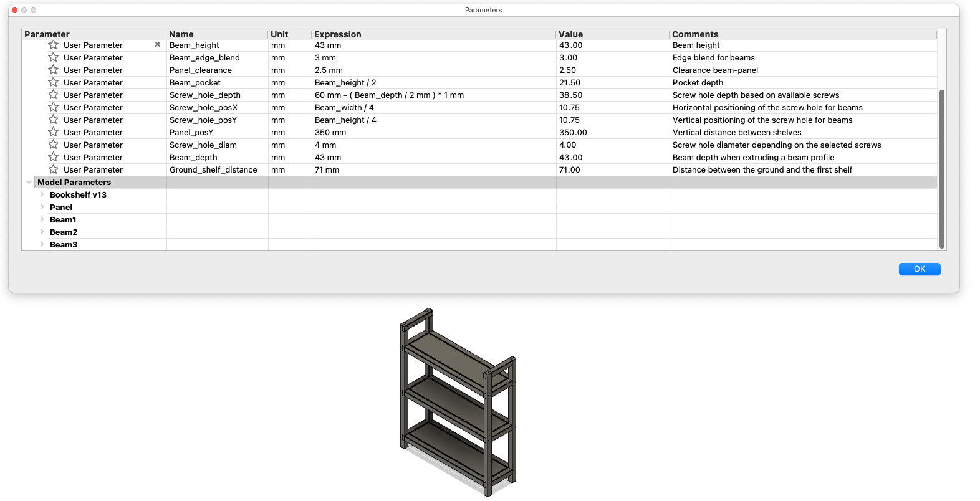Select the Panel_posY name cell
The image size is (980, 501).
click(218, 132)
